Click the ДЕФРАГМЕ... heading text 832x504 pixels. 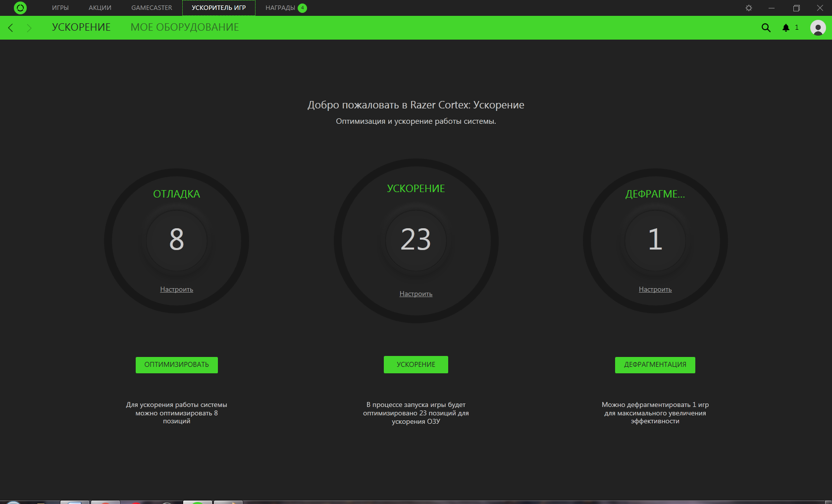tap(655, 194)
